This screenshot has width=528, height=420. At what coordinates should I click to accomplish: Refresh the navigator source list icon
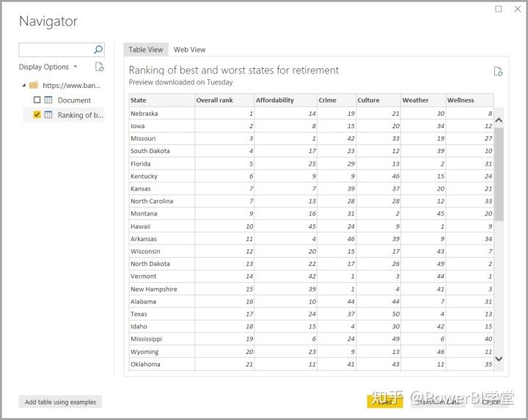tap(99, 67)
